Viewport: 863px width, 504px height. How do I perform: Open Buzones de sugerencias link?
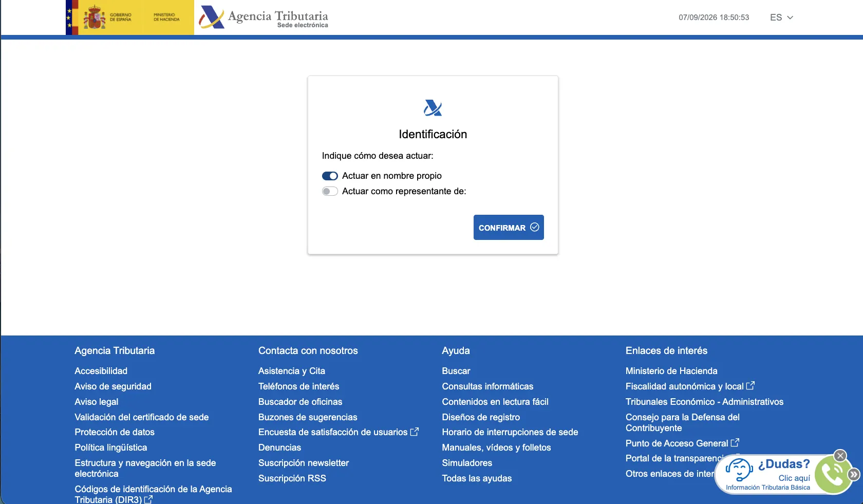point(308,417)
